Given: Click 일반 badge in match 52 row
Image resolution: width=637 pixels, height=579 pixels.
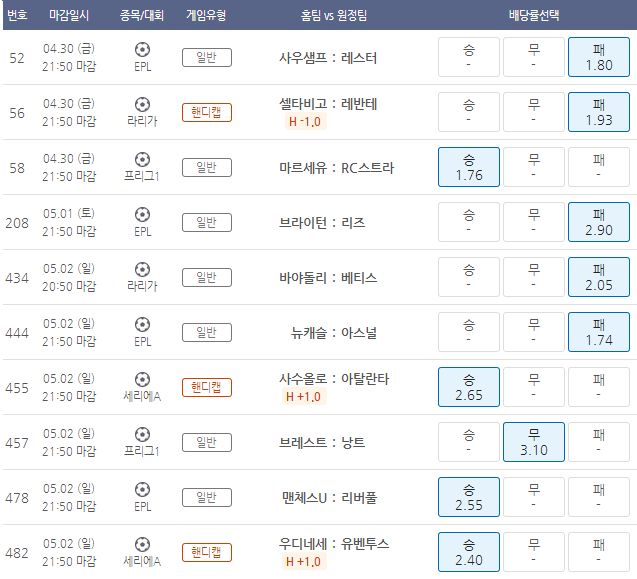Looking at the screenshot, I should click(x=207, y=57).
